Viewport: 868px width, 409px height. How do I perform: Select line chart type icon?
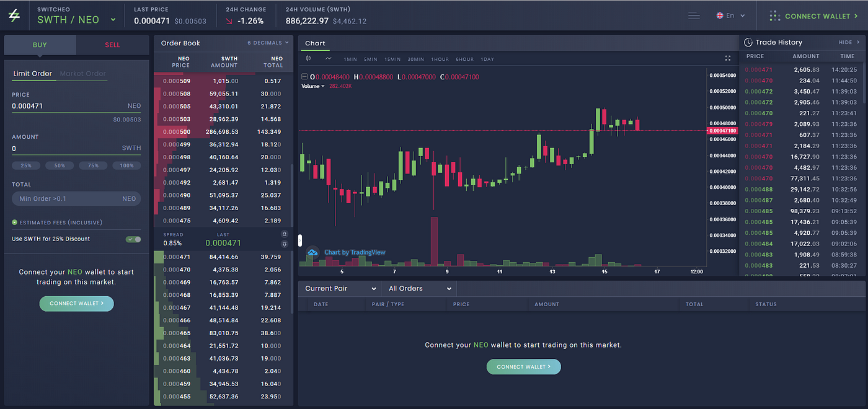[x=328, y=59]
